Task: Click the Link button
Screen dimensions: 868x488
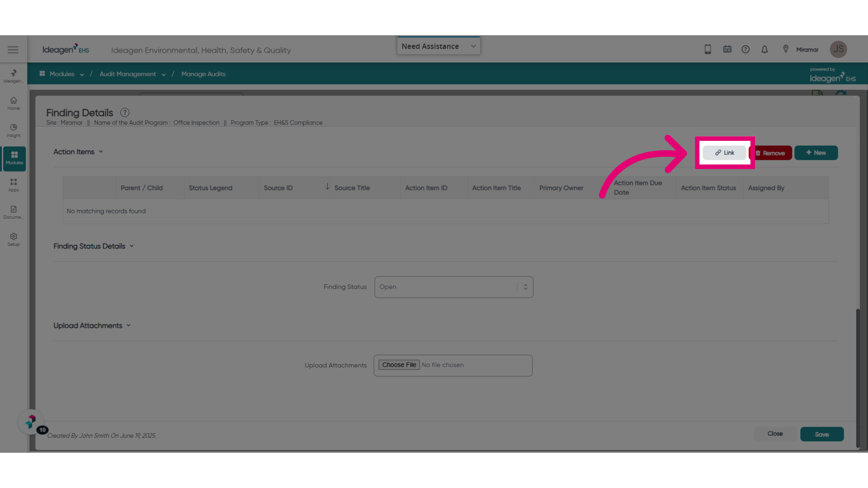Action: pos(724,153)
